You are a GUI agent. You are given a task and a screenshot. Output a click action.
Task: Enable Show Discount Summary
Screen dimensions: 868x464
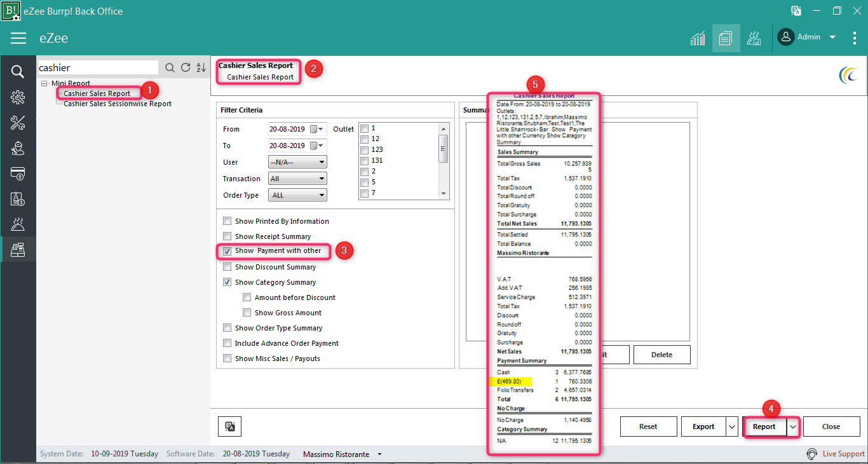click(227, 267)
